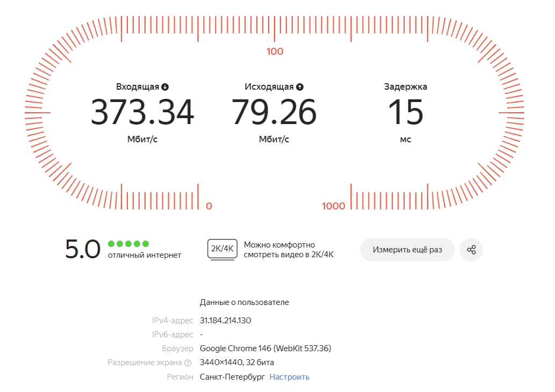Click the 373.34 download speed value
Image resolution: width=555 pixels, height=392 pixels.
click(142, 113)
